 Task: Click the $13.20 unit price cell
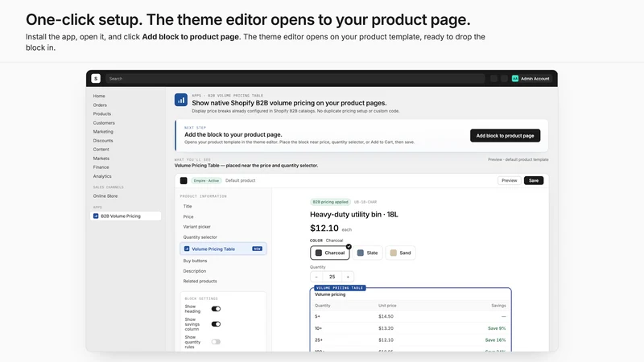[386, 328]
